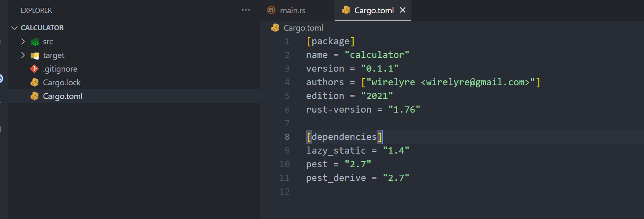Click the git icon beside .gitignore
The image size is (644, 219).
click(35, 69)
